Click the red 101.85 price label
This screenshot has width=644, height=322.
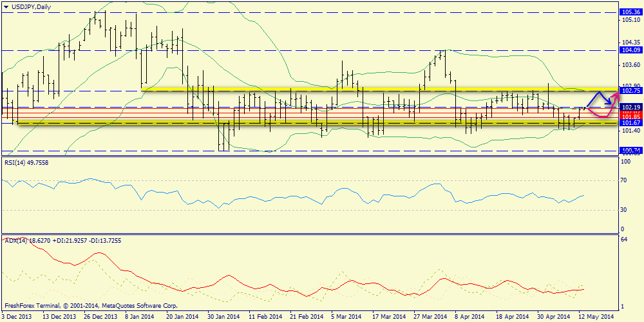tap(630, 117)
